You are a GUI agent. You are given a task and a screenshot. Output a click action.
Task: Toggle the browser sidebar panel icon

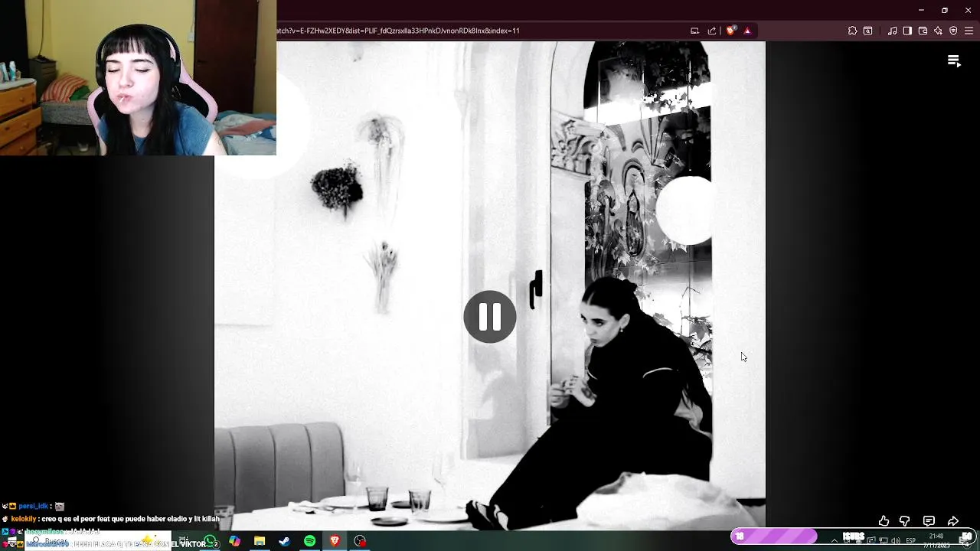[907, 31]
